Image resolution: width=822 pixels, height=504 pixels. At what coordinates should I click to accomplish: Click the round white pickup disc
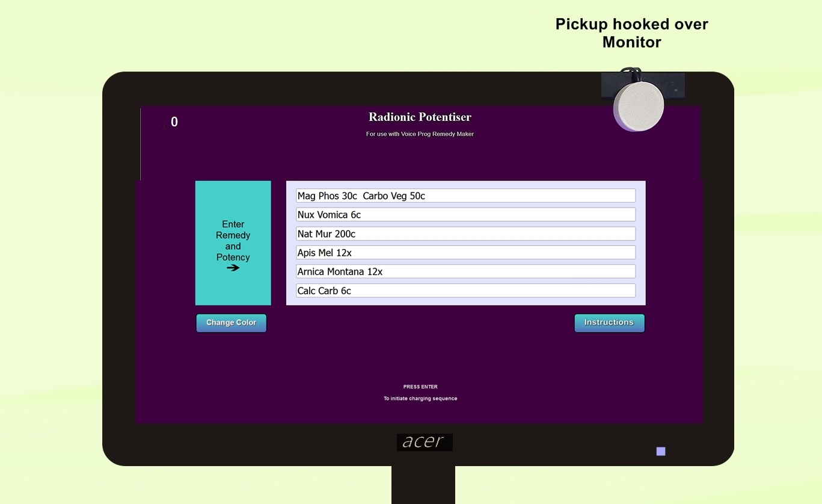coord(638,106)
